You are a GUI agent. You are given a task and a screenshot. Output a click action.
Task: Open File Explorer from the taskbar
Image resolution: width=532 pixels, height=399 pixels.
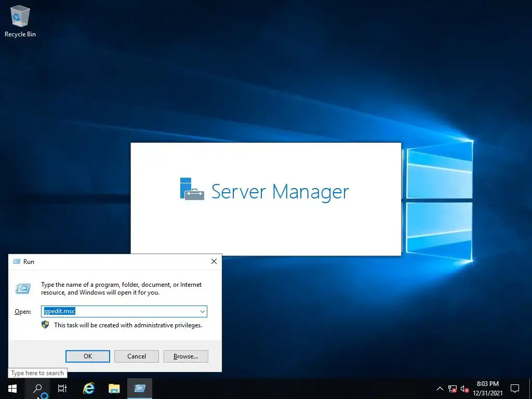(114, 389)
